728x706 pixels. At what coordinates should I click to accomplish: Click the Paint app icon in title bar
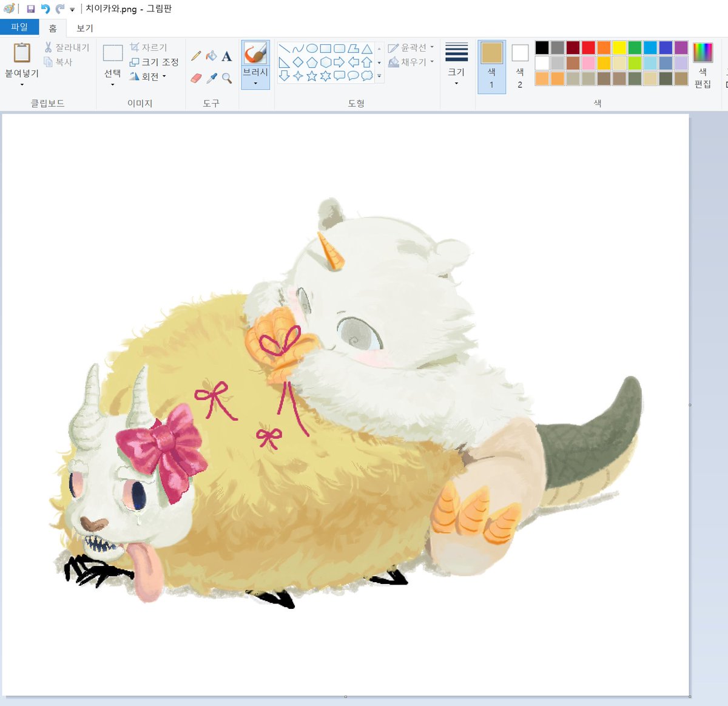[8, 8]
